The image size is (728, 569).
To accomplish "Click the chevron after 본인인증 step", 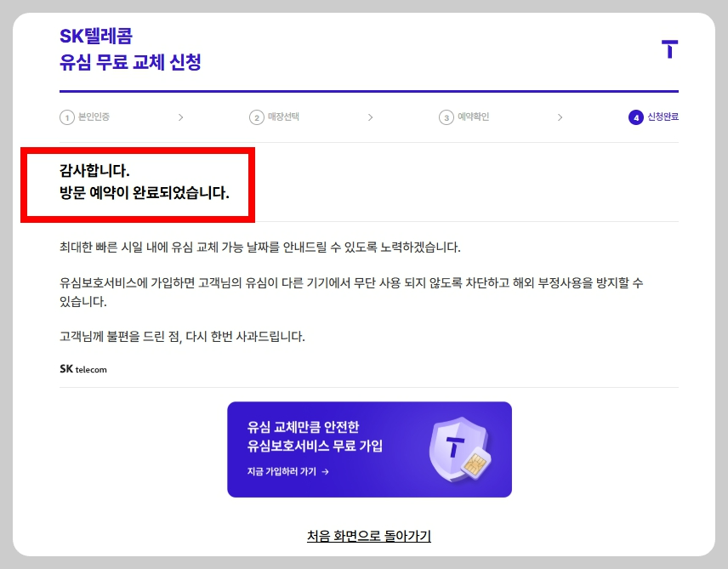I will coord(180,117).
